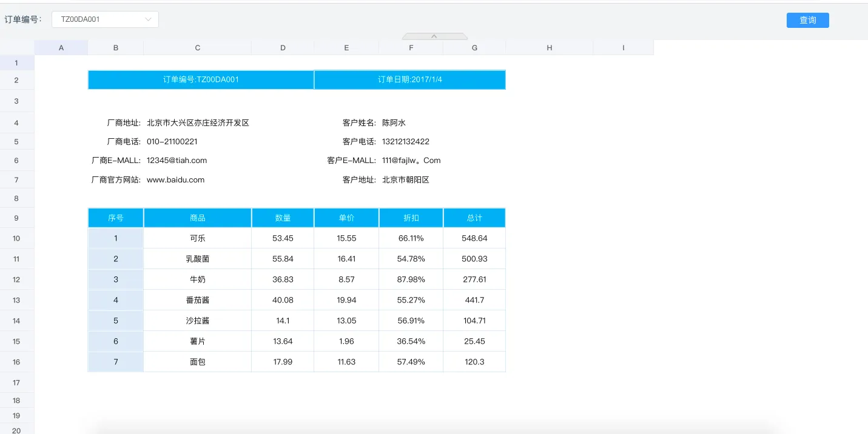Click the 订单编号:TZ00DA001 title cell
Image resolution: width=868 pixels, height=434 pixels.
[201, 80]
